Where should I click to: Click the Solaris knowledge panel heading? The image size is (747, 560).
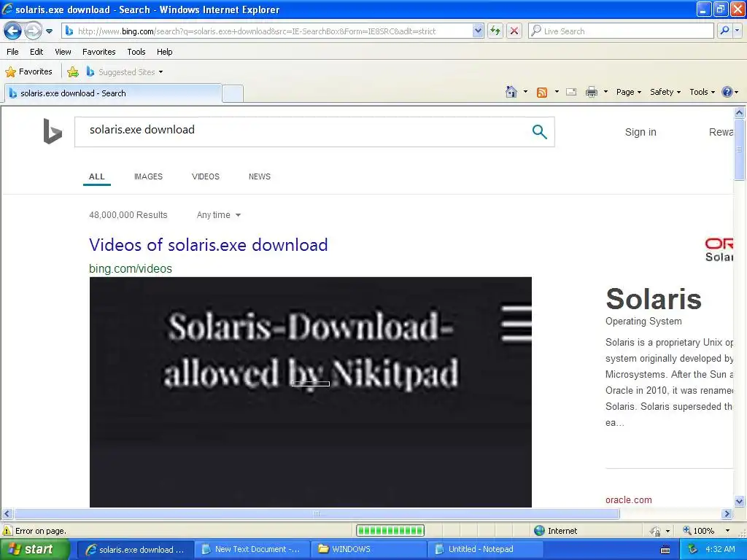(x=654, y=299)
